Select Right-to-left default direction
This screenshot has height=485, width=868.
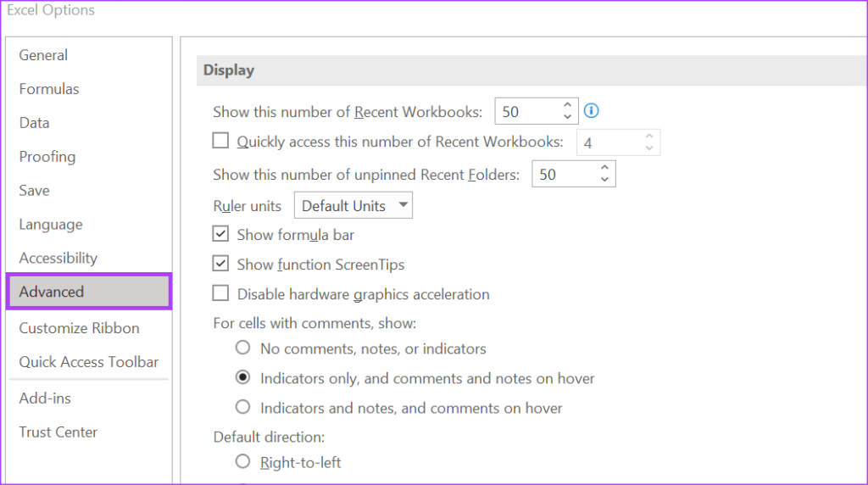[242, 461]
